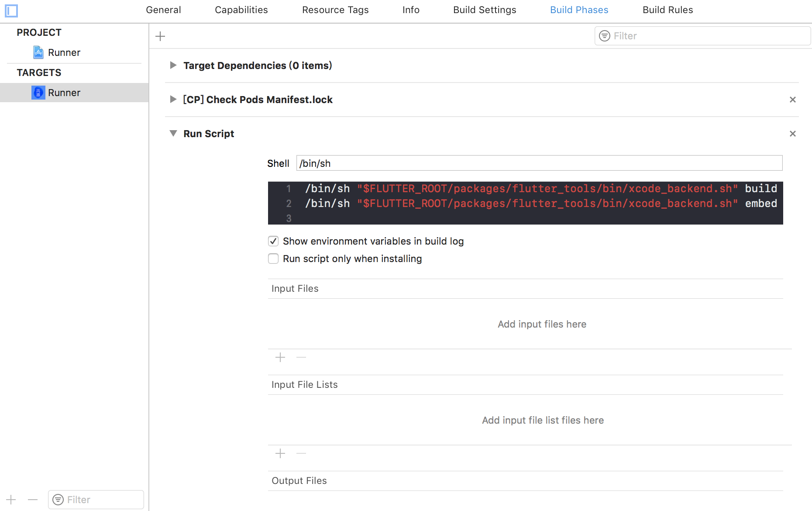Click the [CP] Check Pods Manifest.lock title
This screenshot has width=812, height=511.
pyautogui.click(x=258, y=100)
